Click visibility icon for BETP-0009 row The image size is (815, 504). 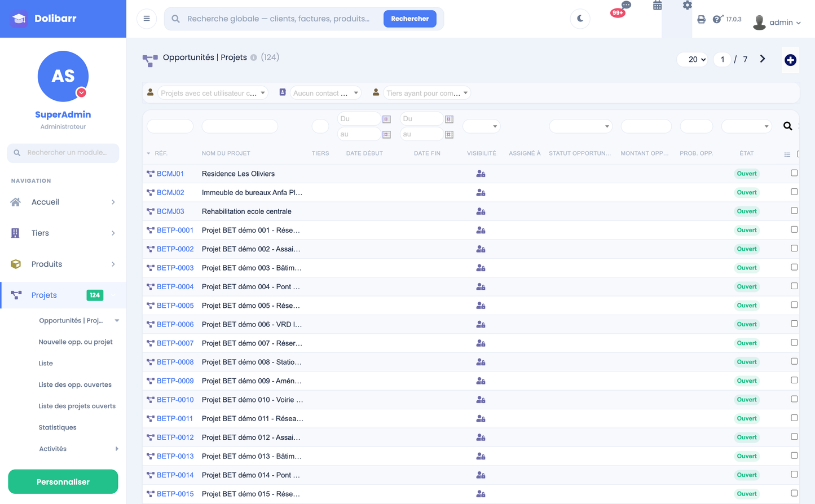tap(481, 381)
